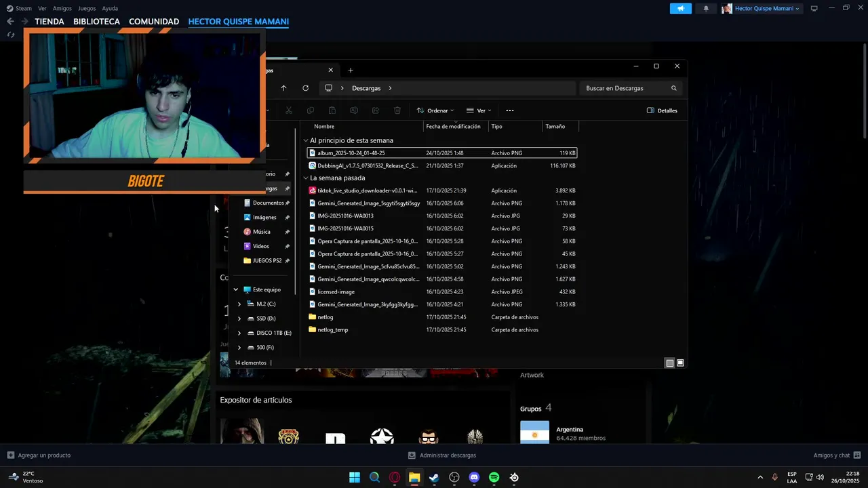The width and height of the screenshot is (868, 488).
Task: Open the Ordenar dropdown
Action: click(x=435, y=110)
